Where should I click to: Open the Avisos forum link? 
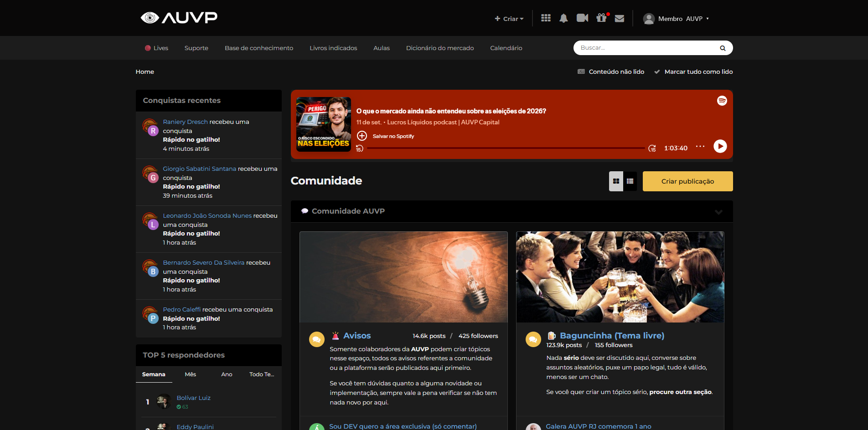pos(357,336)
